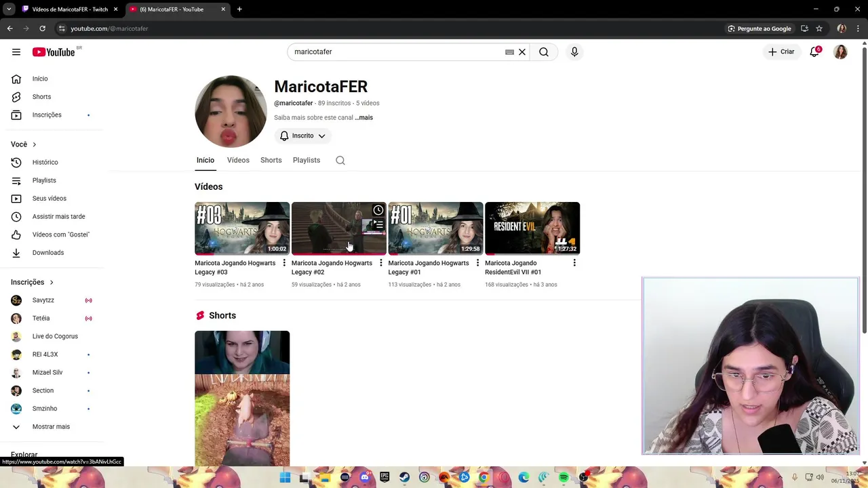Click the browser address bar

(x=387, y=28)
